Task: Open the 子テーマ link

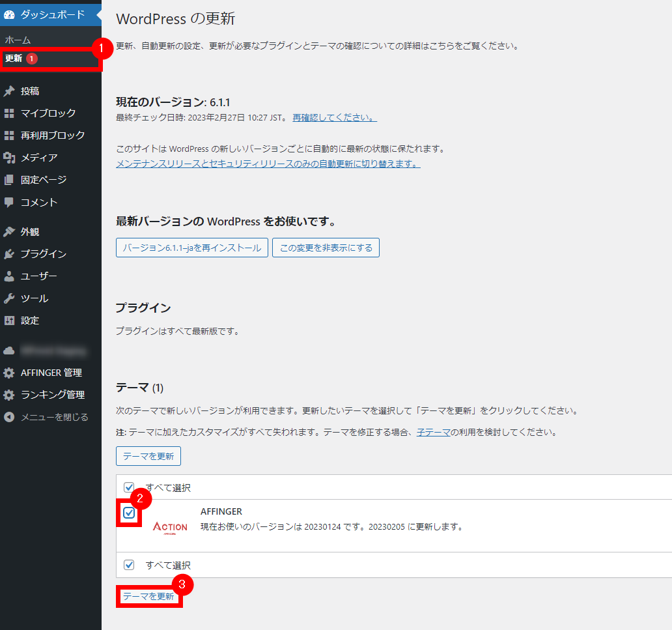Action: tap(433, 433)
